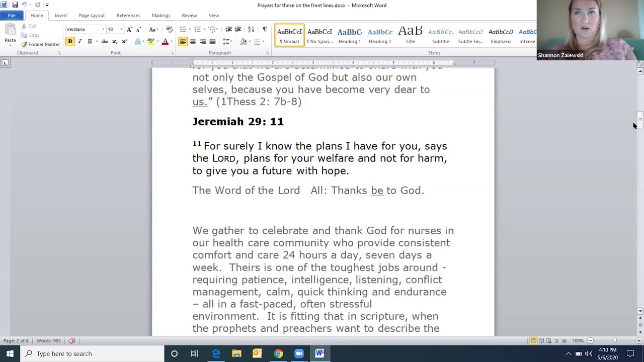Open the Change Case dropdown
This screenshot has width=644, height=362.
[153, 29]
